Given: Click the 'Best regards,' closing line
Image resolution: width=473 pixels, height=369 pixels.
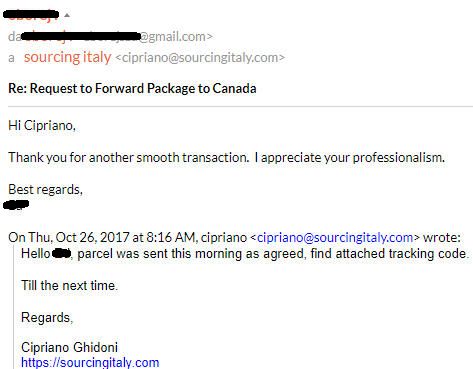Looking at the screenshot, I should click(45, 190).
